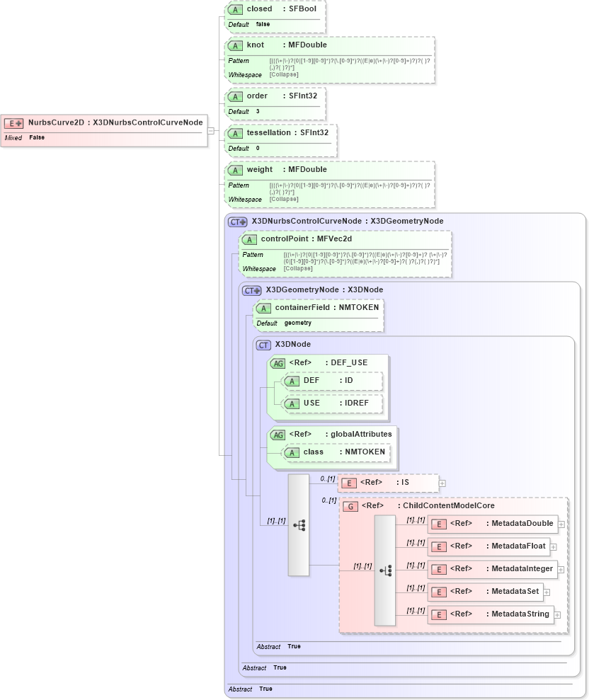Click attribute icon next to weight
The height and width of the screenshot is (700, 589).
coord(235,170)
